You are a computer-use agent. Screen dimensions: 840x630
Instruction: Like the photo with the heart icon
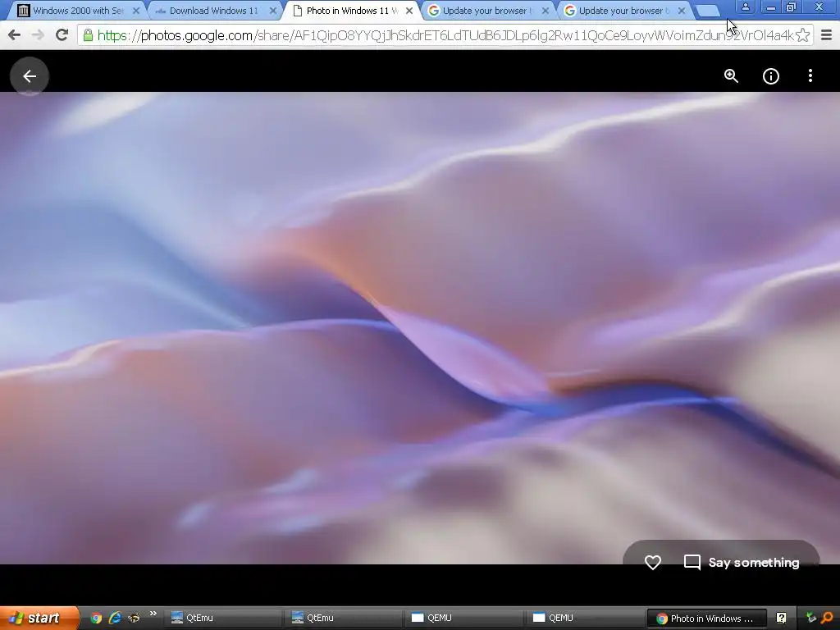click(652, 563)
